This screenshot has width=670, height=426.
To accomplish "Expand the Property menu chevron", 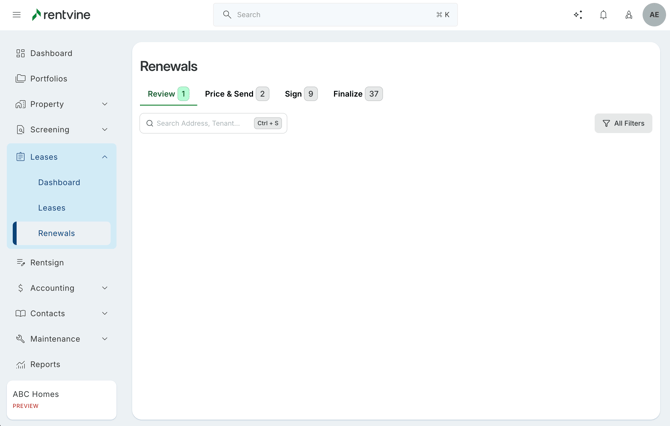I will click(x=105, y=104).
